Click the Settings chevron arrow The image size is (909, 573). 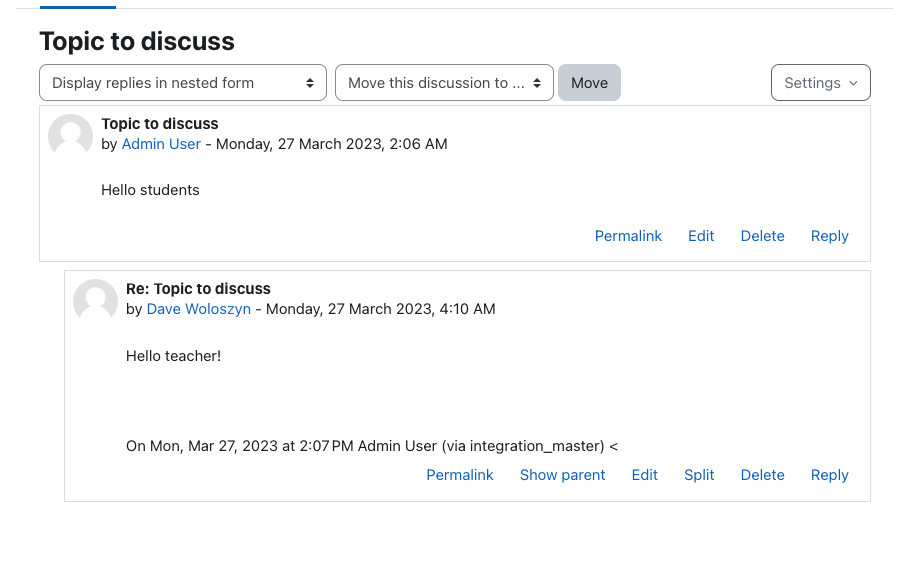pos(853,83)
